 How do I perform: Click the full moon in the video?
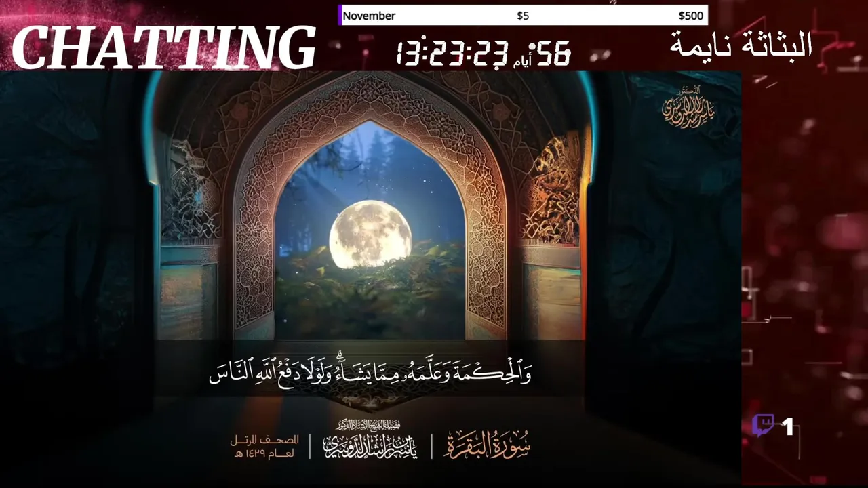370,235
